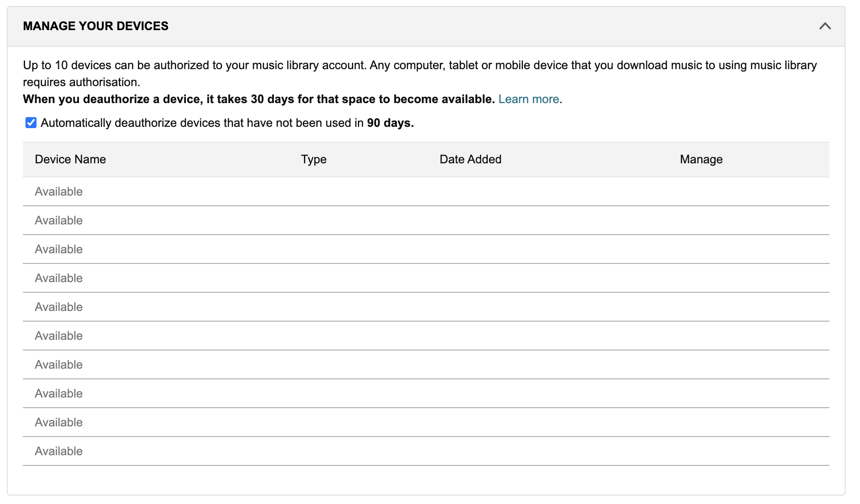860x504 pixels.
Task: Click the Manage Your Devices header title
Action: tap(96, 26)
